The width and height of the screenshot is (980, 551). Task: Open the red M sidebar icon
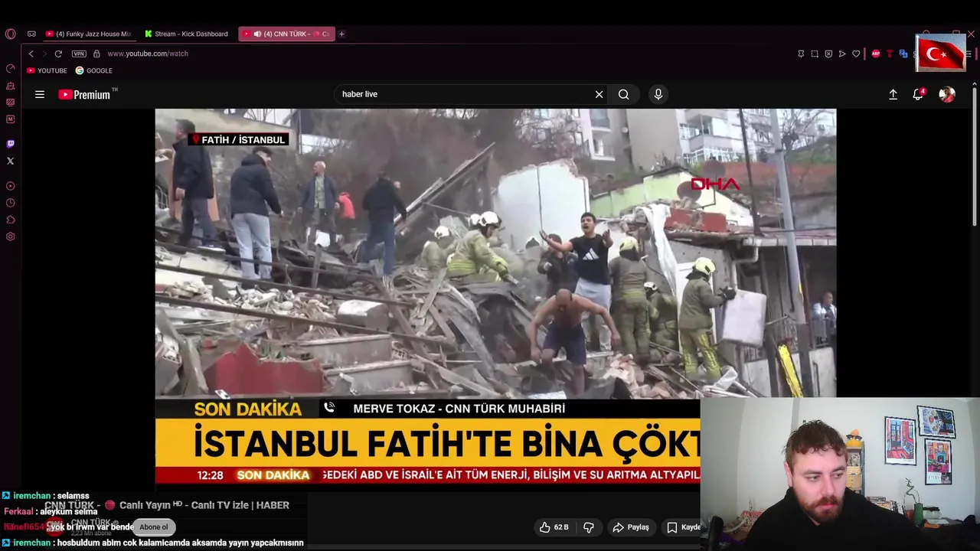tap(10, 119)
